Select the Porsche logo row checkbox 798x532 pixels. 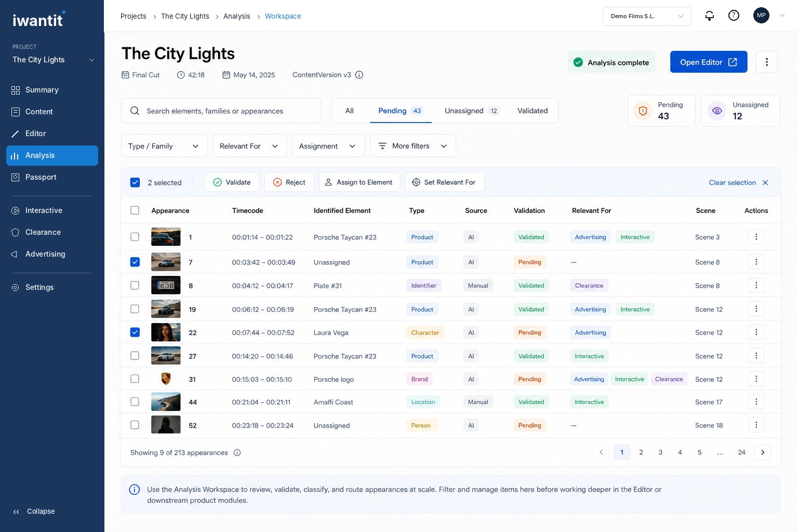tap(135, 379)
